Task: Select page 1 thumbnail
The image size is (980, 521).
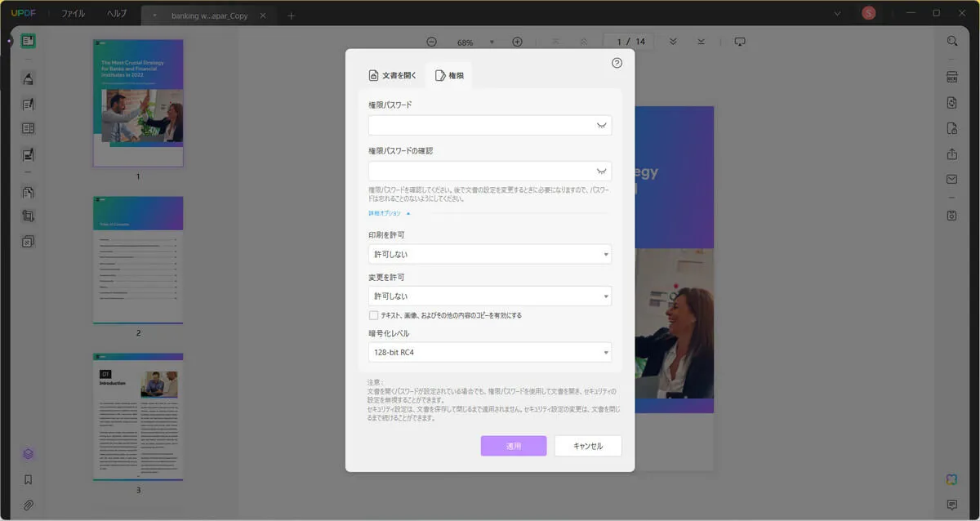Action: [x=138, y=103]
